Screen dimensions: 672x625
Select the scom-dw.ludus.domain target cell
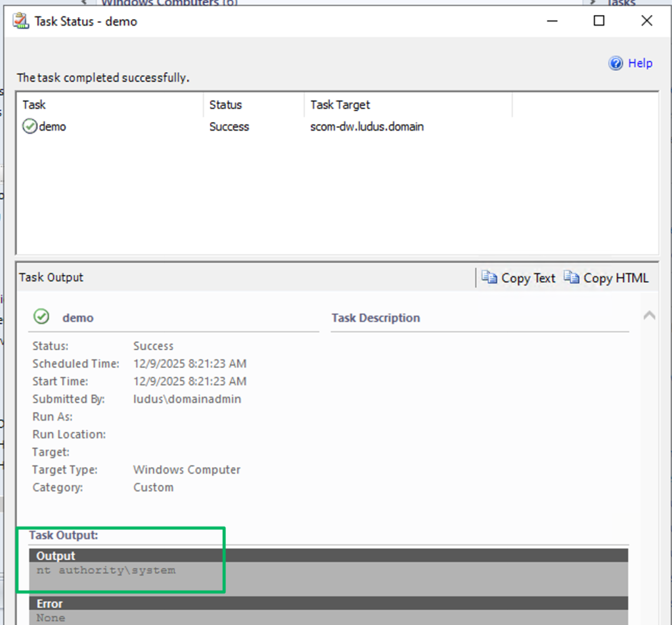tap(367, 127)
